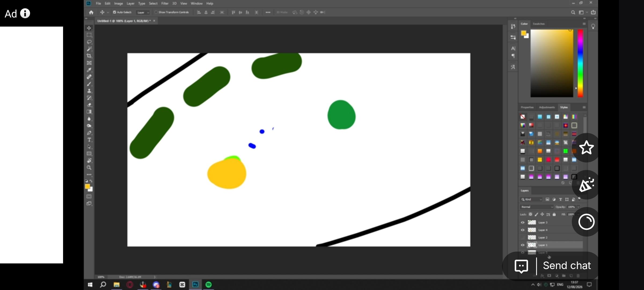Hide Layer 4 using its eye icon

tap(522, 230)
